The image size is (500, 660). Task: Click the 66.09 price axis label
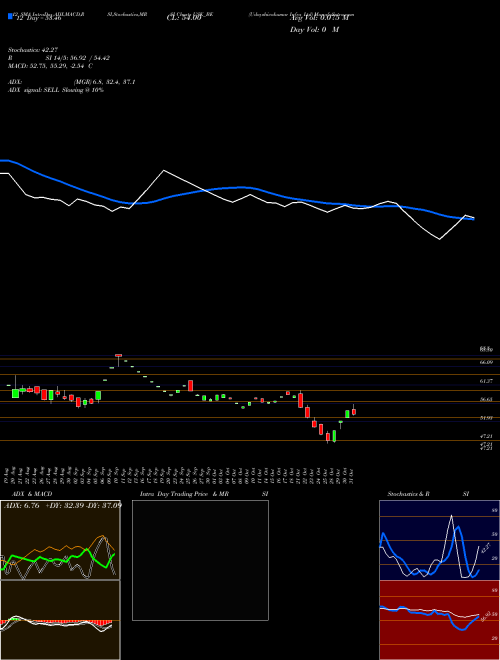click(x=486, y=362)
